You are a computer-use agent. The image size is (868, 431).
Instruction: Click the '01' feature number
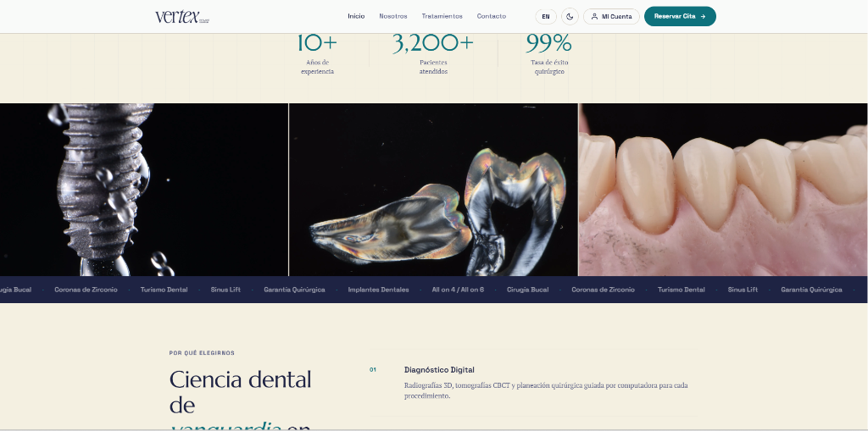click(x=373, y=369)
